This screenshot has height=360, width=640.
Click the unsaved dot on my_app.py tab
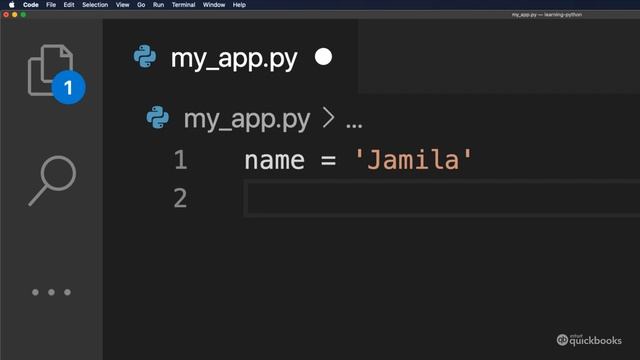323,57
